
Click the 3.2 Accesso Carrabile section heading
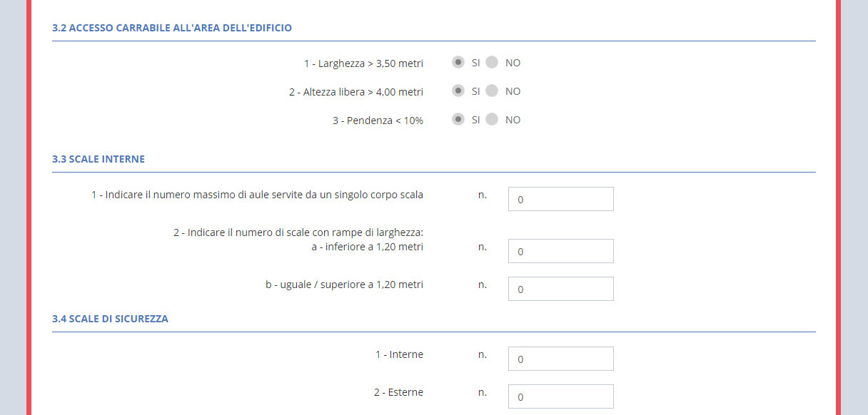pos(172,28)
